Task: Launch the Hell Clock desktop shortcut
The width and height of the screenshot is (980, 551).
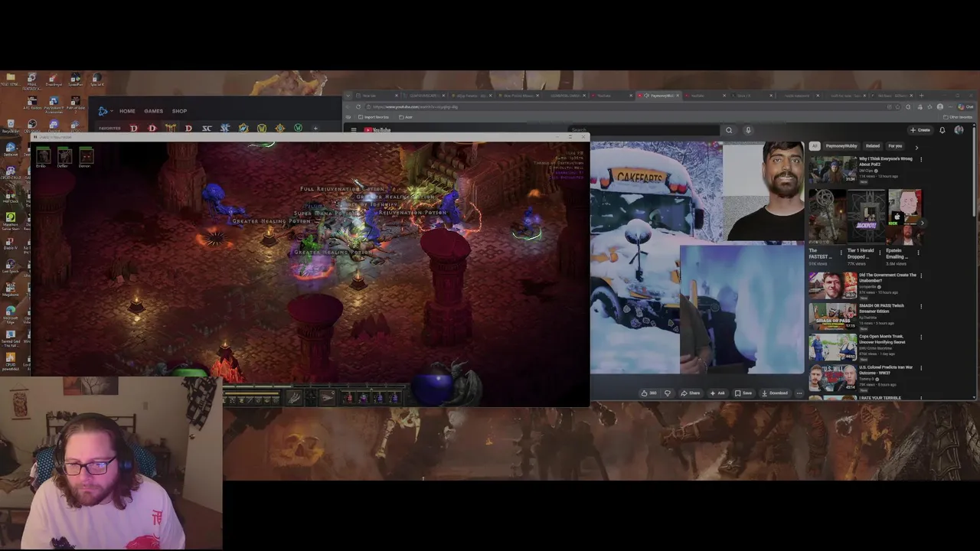Action: 11,196
